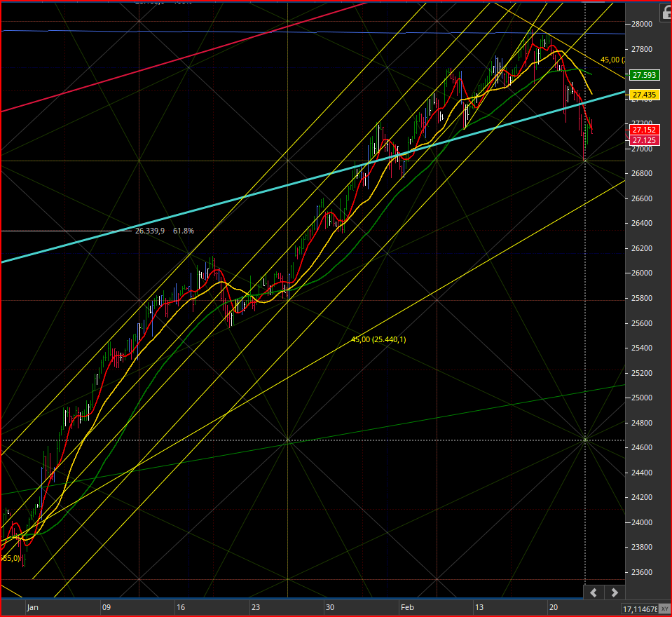The width and height of the screenshot is (672, 617).
Task: Click the lock icon above the price axis
Action: point(666,13)
